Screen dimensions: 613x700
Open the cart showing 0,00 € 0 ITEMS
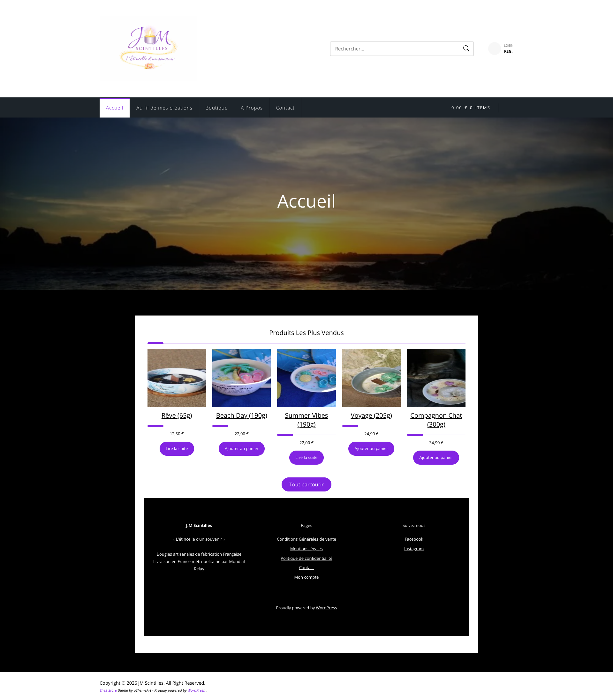(470, 108)
